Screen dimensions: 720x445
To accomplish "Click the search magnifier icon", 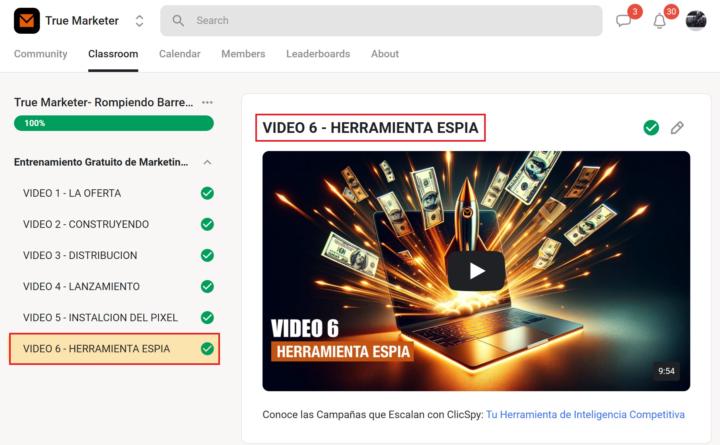I will click(x=178, y=21).
